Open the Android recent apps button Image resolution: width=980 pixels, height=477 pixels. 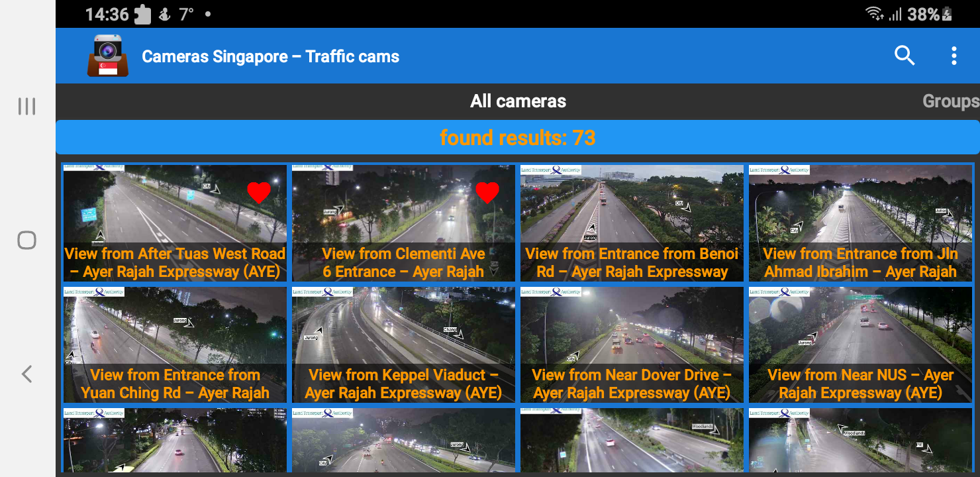[x=26, y=106]
